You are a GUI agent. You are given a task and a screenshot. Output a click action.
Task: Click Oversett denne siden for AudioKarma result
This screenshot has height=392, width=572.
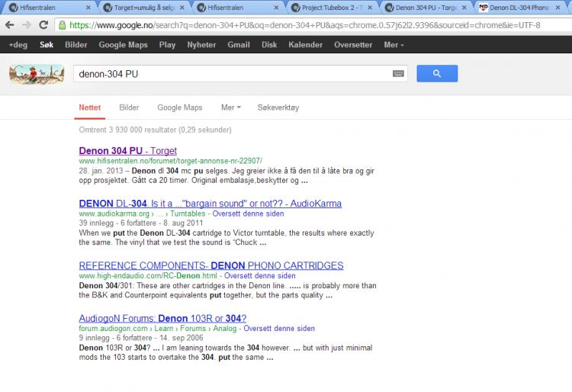248,214
